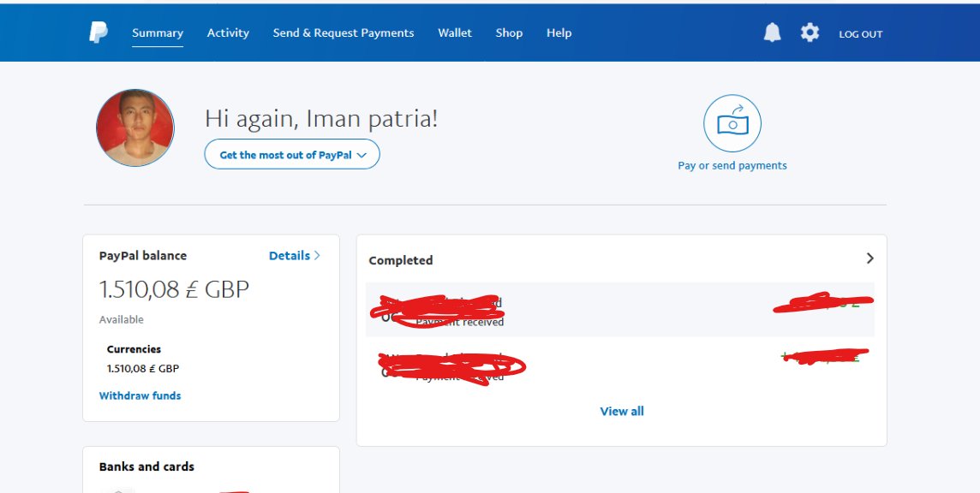Click the Pay or send payments icon
The height and width of the screenshot is (493, 980).
click(x=732, y=123)
